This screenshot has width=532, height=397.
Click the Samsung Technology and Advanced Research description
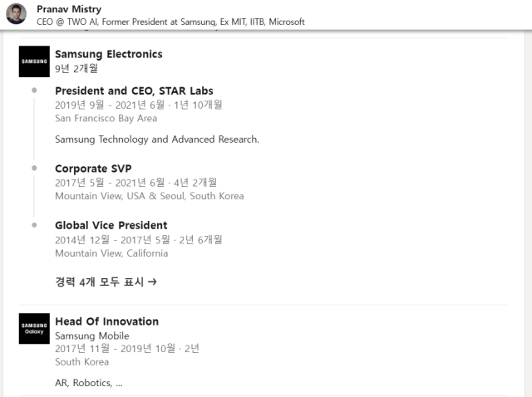157,140
